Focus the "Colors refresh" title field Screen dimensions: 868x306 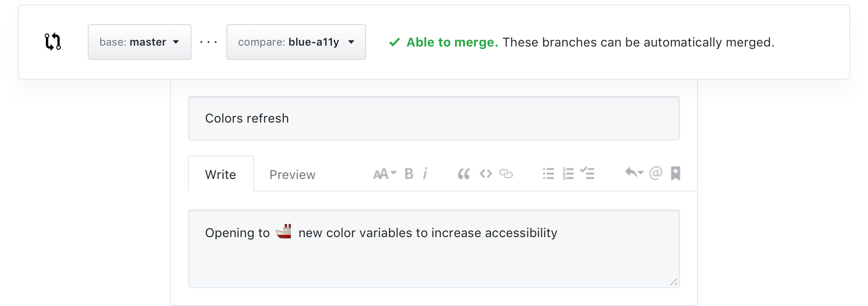[x=434, y=118]
